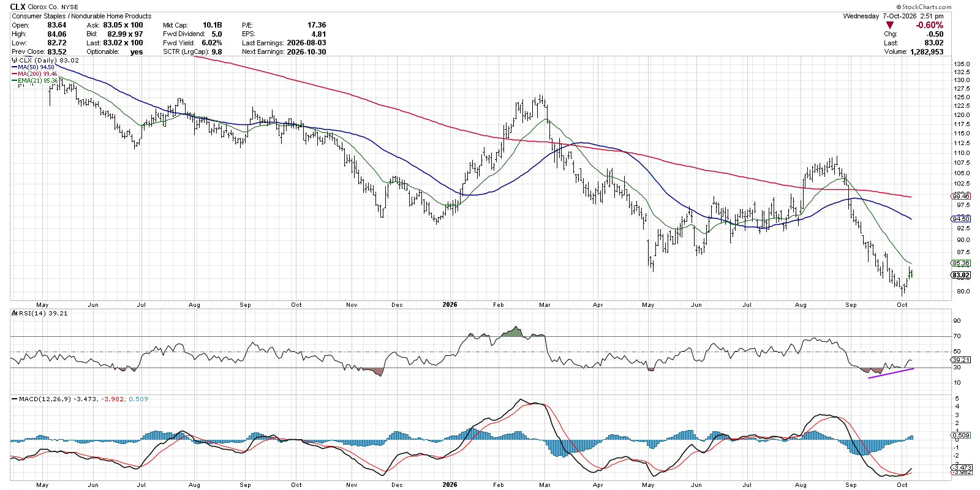Select the Consumer Staples / Nondurable Home Products line
This screenshot has height=490, width=980.
[x=81, y=16]
